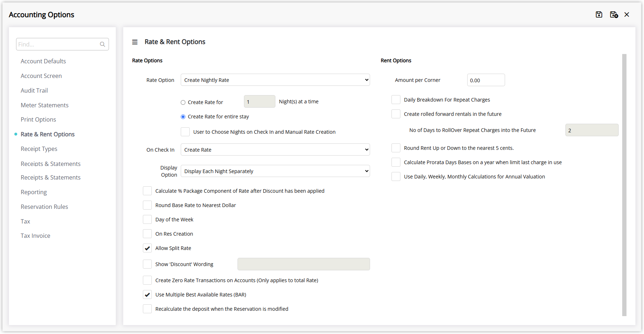Image resolution: width=644 pixels, height=334 pixels.
Task: Tick the Day of the Week checkbox
Action: point(147,220)
